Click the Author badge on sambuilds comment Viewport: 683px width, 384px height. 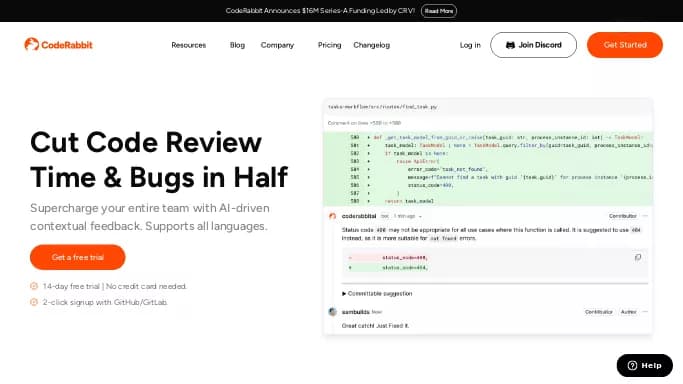629,312
